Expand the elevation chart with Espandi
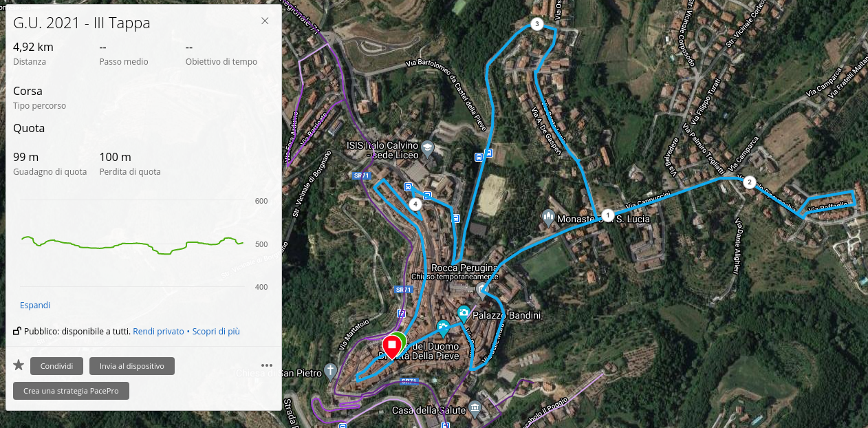Image resolution: width=868 pixels, height=428 pixels. click(35, 305)
